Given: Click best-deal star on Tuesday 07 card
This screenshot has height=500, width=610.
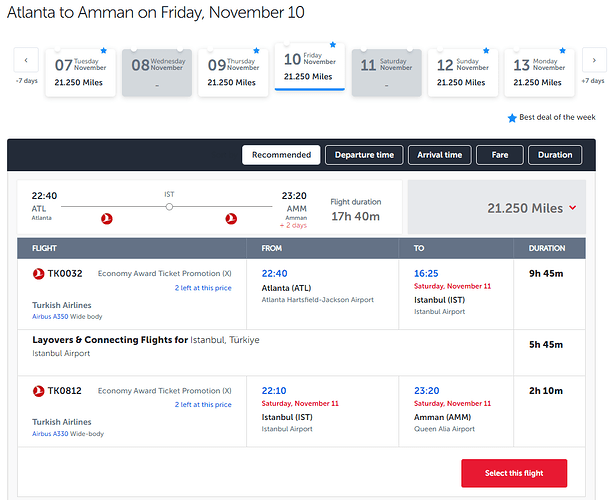Looking at the screenshot, I should (x=104, y=49).
